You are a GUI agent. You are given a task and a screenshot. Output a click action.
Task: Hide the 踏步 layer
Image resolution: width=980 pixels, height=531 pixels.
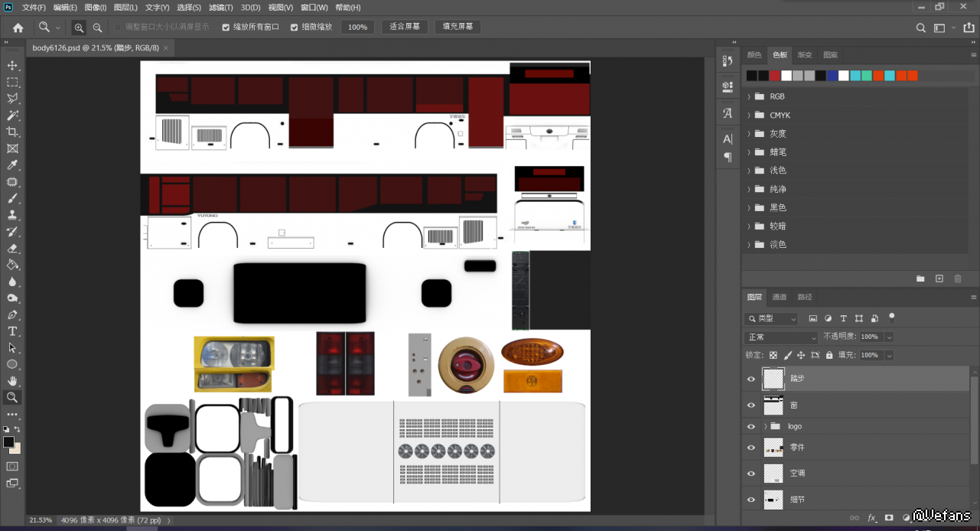coord(751,379)
